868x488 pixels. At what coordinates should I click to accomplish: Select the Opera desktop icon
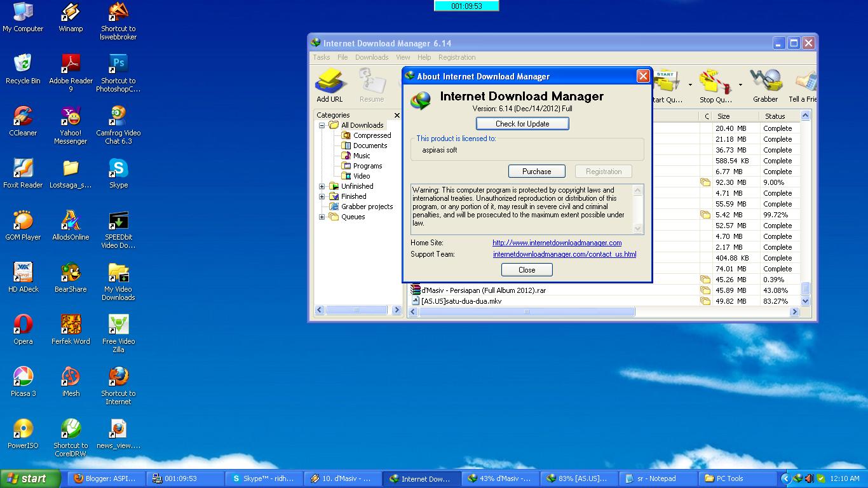pos(23,330)
